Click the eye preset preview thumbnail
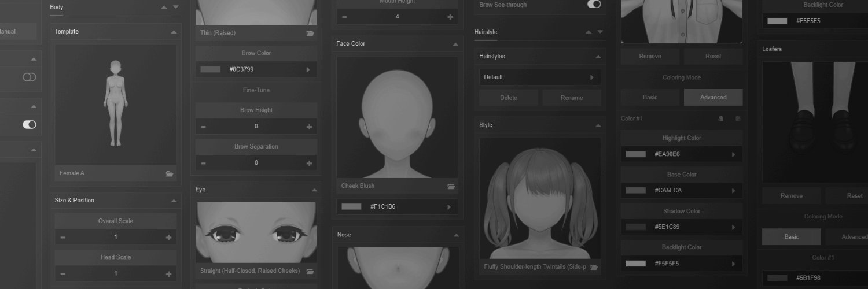Image resolution: width=868 pixels, height=289 pixels. (x=256, y=232)
